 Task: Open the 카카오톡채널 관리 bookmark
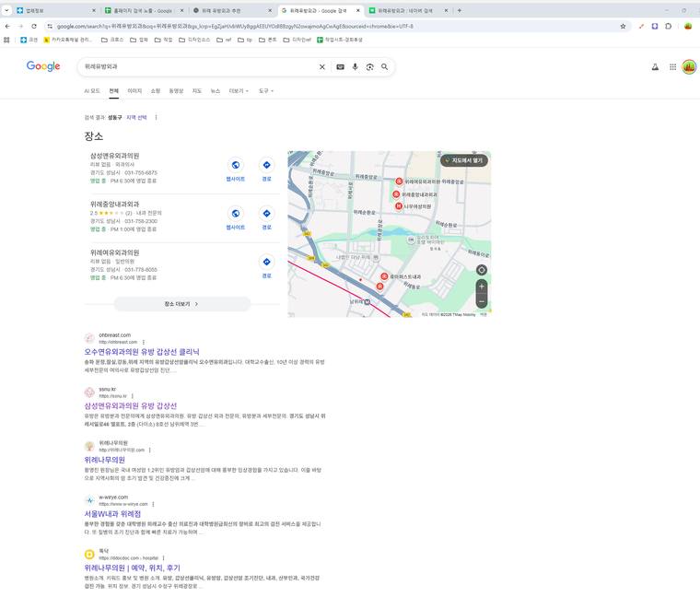coord(67,40)
